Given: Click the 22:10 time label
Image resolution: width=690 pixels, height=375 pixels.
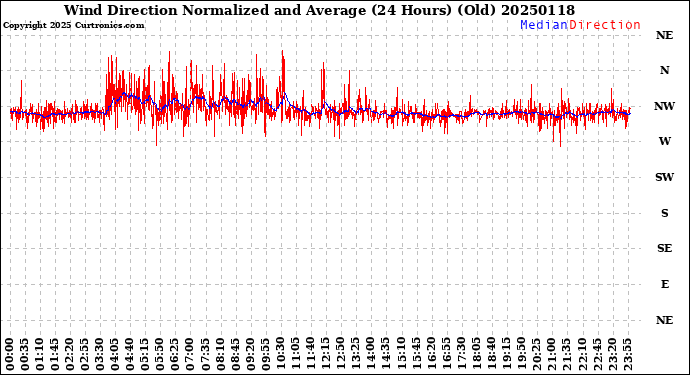Looking at the screenshot, I should click(582, 354).
